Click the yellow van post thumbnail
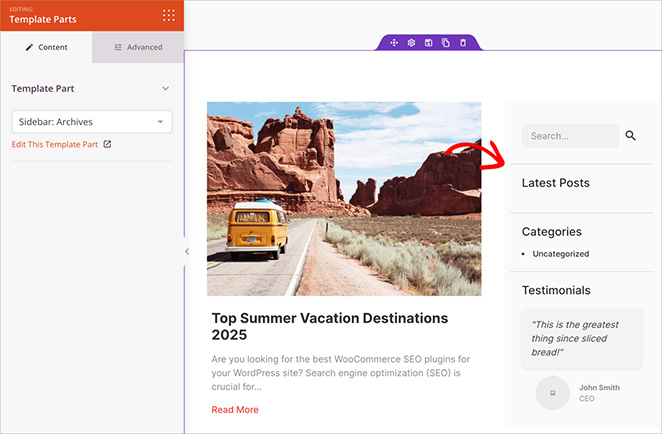662x434 pixels. (x=344, y=198)
